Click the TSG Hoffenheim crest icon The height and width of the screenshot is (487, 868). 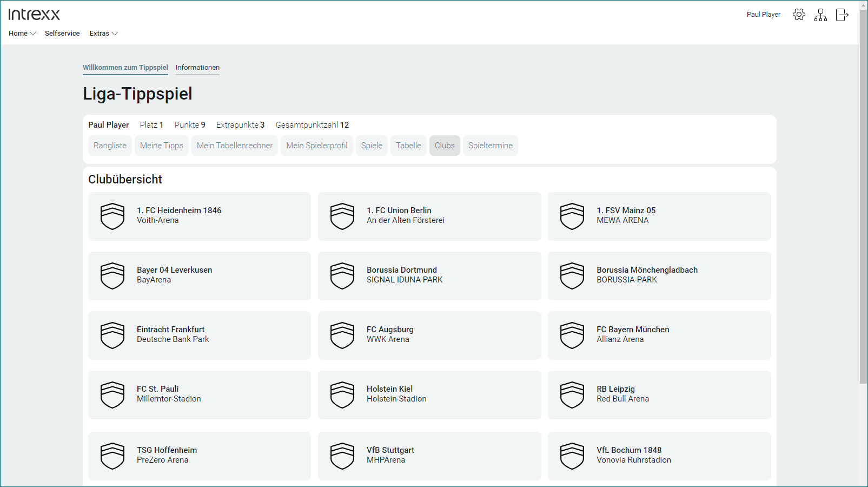tap(112, 456)
